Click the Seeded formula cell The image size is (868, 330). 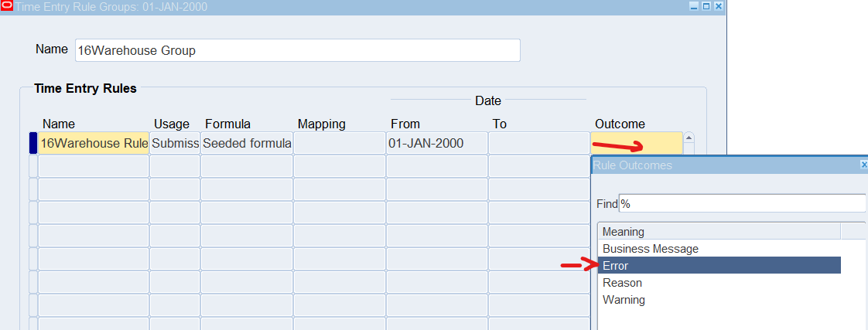(x=247, y=143)
